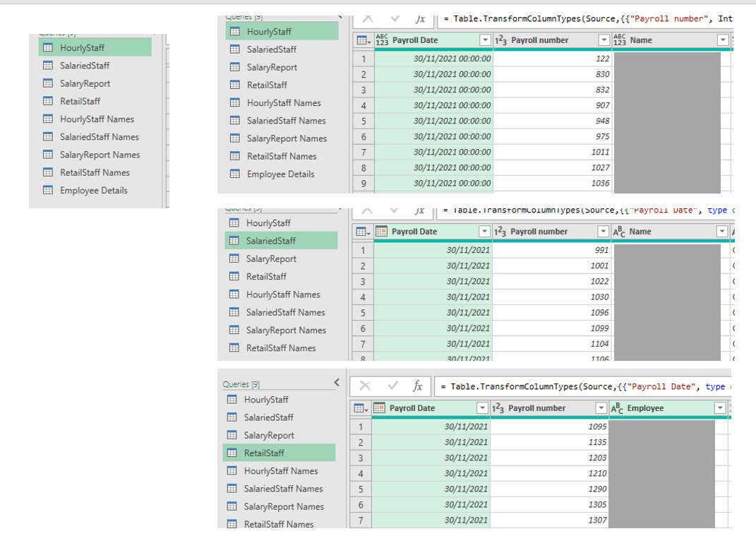Click payroll number cell 1095 in the bottom panel
The height and width of the screenshot is (536, 756).
click(550, 427)
